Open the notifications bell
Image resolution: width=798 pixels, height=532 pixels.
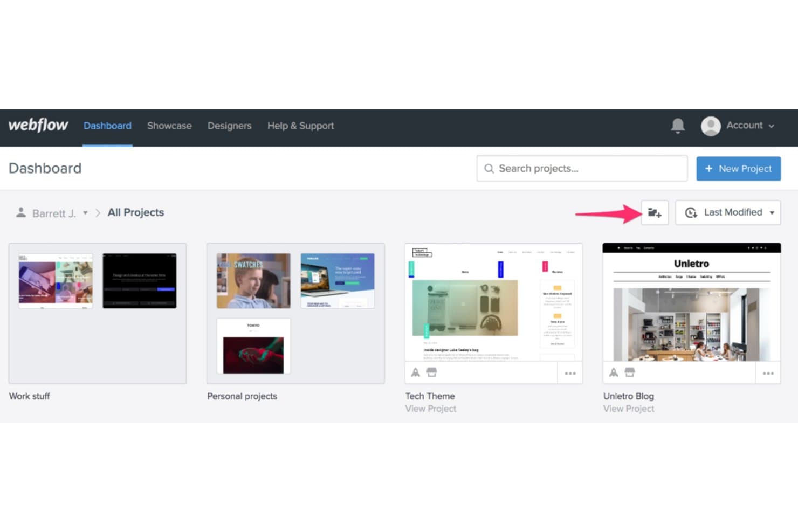click(x=678, y=126)
